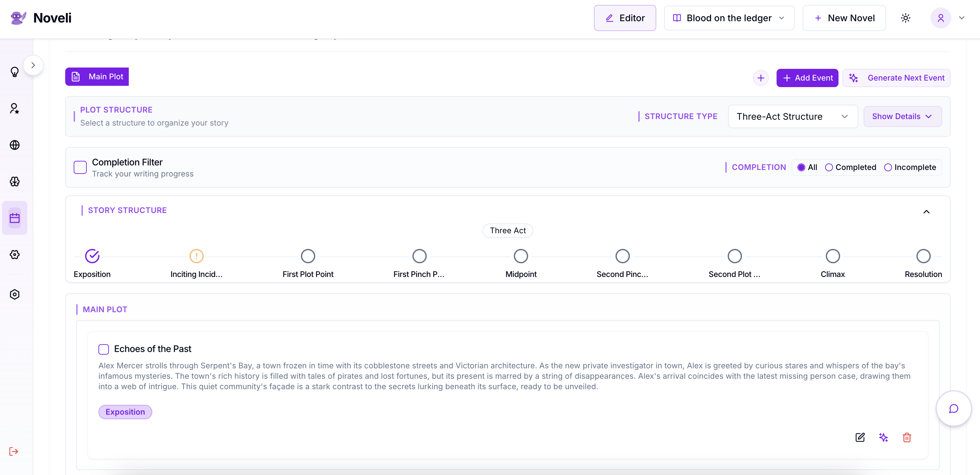Select the Completed radio option

tap(829, 167)
